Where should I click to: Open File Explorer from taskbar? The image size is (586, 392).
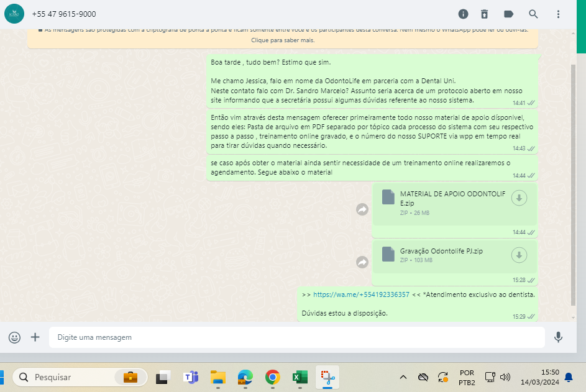point(218,378)
